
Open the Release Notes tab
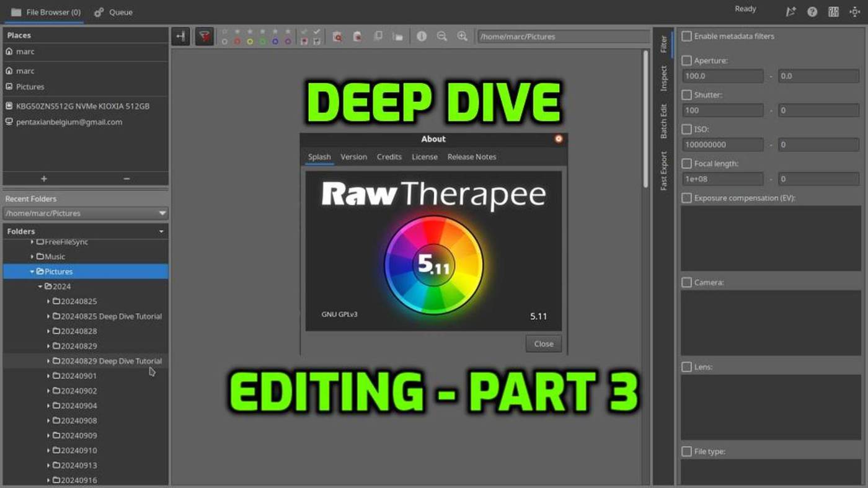[x=472, y=157]
